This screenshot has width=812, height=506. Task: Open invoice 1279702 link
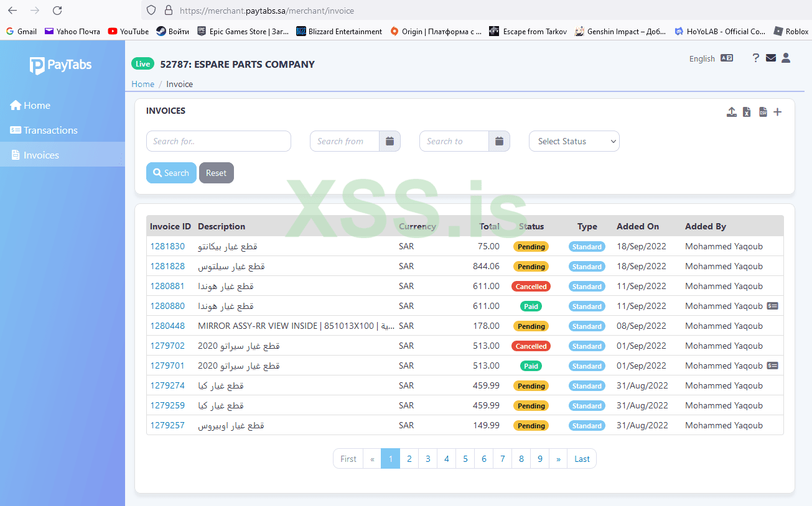click(167, 346)
